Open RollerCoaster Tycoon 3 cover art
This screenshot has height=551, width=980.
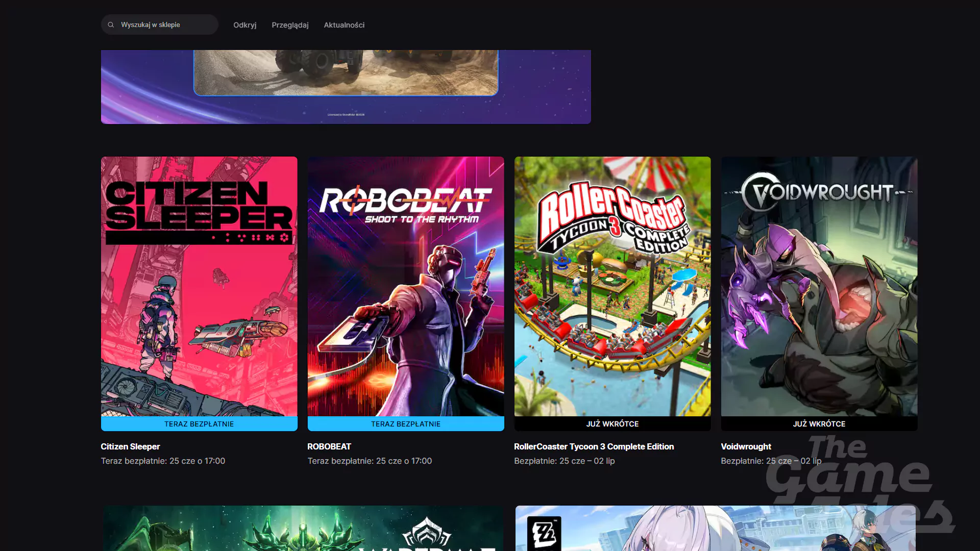(x=612, y=286)
